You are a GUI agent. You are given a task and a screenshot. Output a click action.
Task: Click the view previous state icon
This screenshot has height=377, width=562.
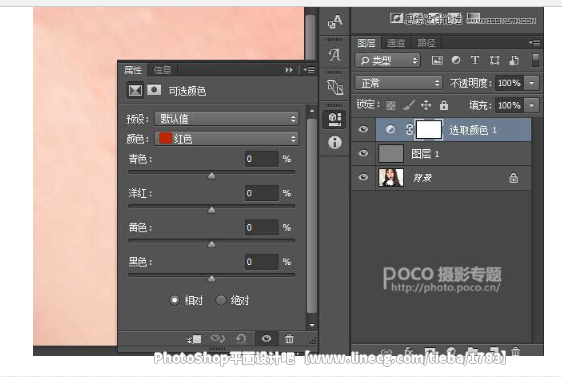pos(218,339)
